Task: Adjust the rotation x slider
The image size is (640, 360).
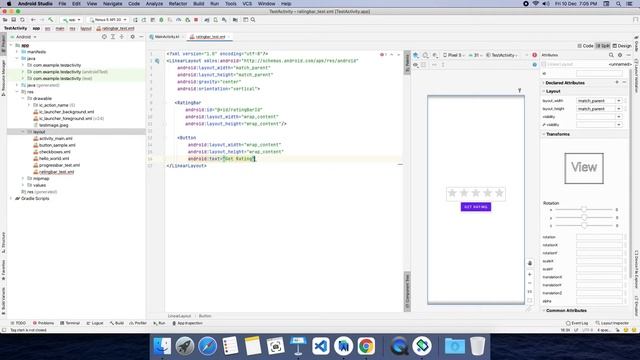Action: [x=584, y=209]
